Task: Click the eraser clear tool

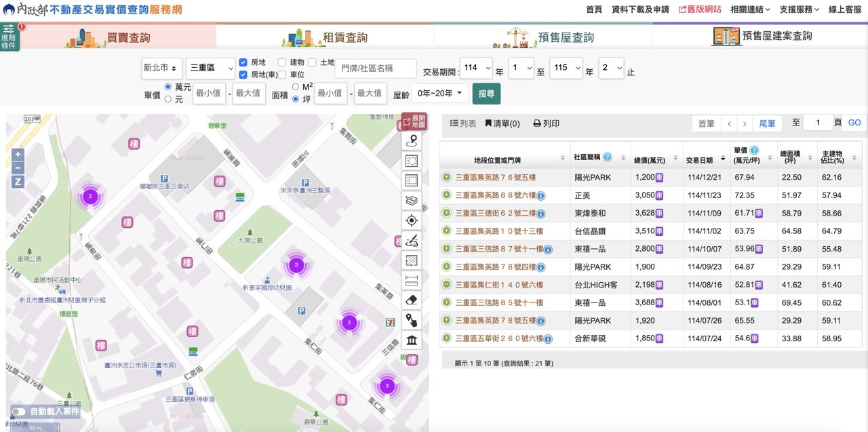Action: (x=411, y=300)
